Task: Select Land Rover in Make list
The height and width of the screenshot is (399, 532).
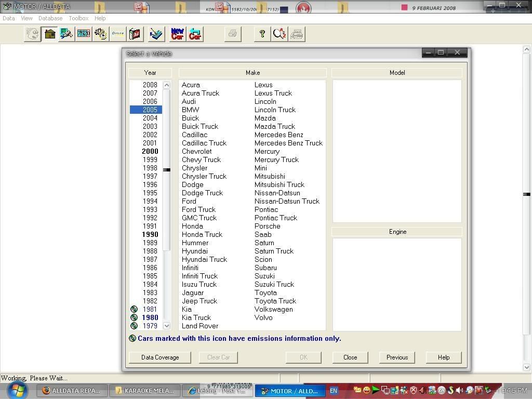Action: tap(200, 326)
